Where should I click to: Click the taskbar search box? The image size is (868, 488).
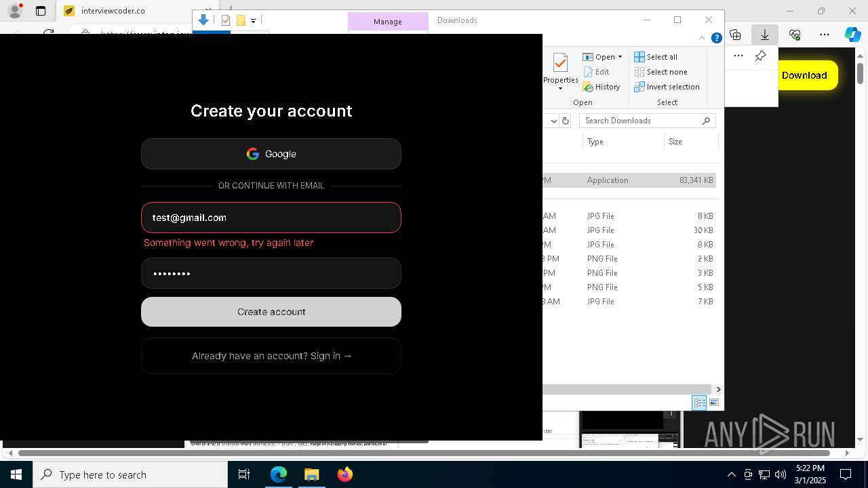coord(130,474)
